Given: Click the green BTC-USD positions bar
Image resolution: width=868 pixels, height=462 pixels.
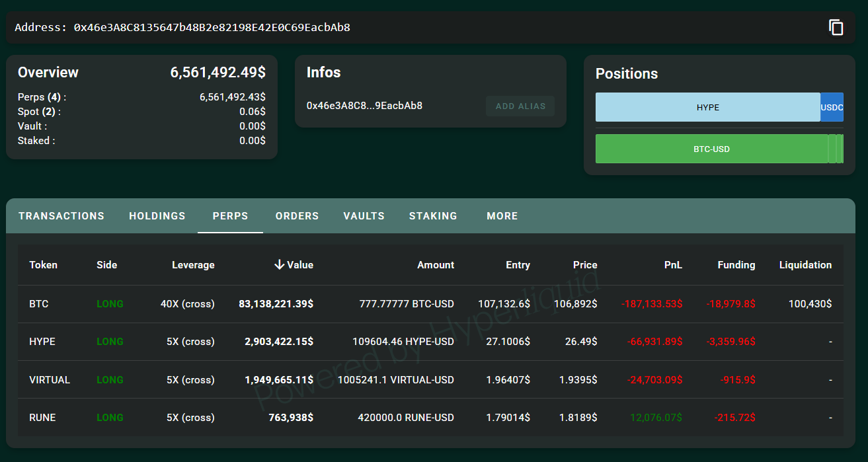Looking at the screenshot, I should point(711,149).
